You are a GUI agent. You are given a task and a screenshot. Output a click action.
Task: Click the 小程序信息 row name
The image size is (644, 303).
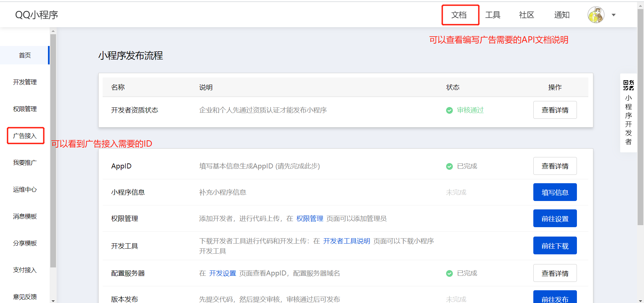(x=128, y=193)
